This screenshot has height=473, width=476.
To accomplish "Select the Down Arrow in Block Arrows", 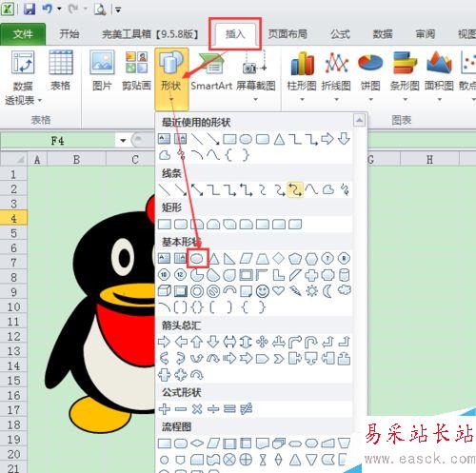I will tap(213, 342).
